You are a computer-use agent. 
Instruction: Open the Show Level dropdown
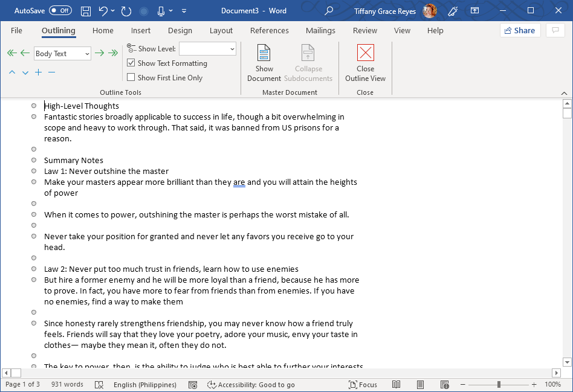(231, 48)
